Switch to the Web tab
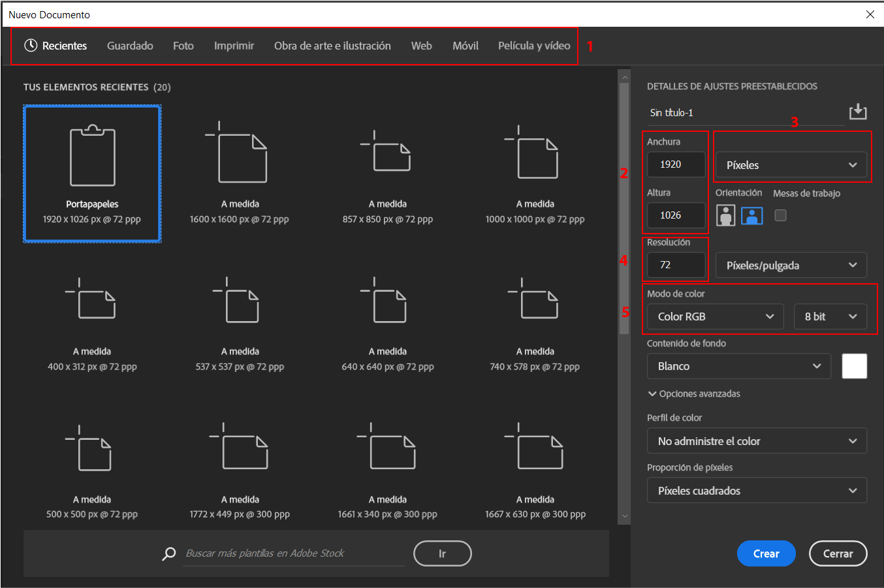 422,46
